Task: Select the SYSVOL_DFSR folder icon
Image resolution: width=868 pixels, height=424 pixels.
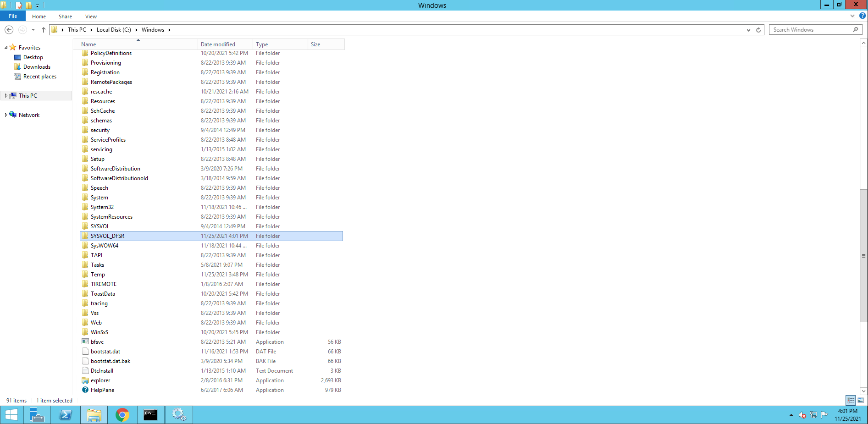Action: click(85, 236)
